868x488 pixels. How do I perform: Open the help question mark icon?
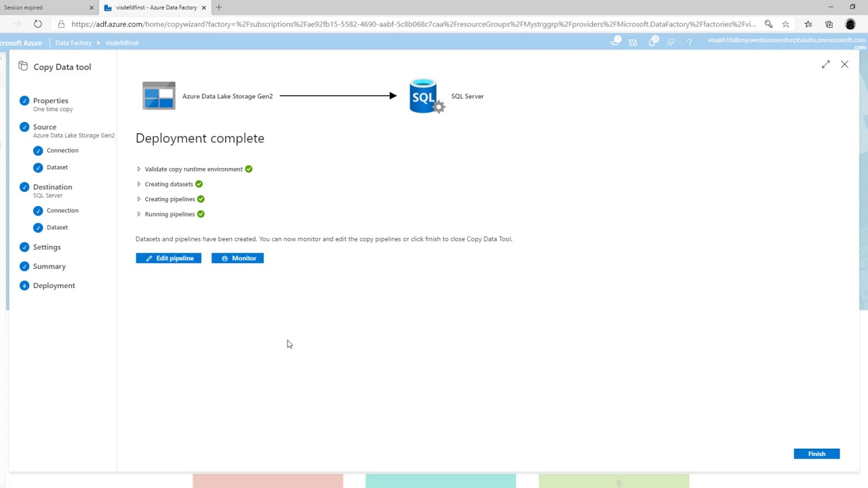(689, 43)
